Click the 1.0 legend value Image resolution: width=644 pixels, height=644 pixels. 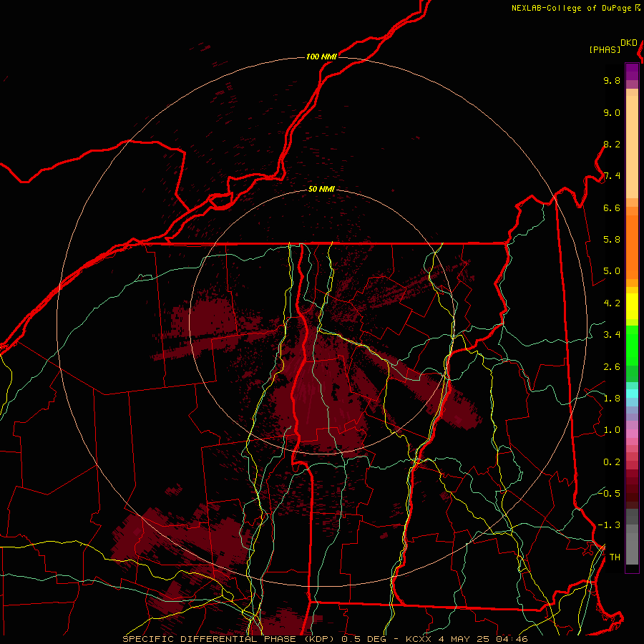(612, 430)
